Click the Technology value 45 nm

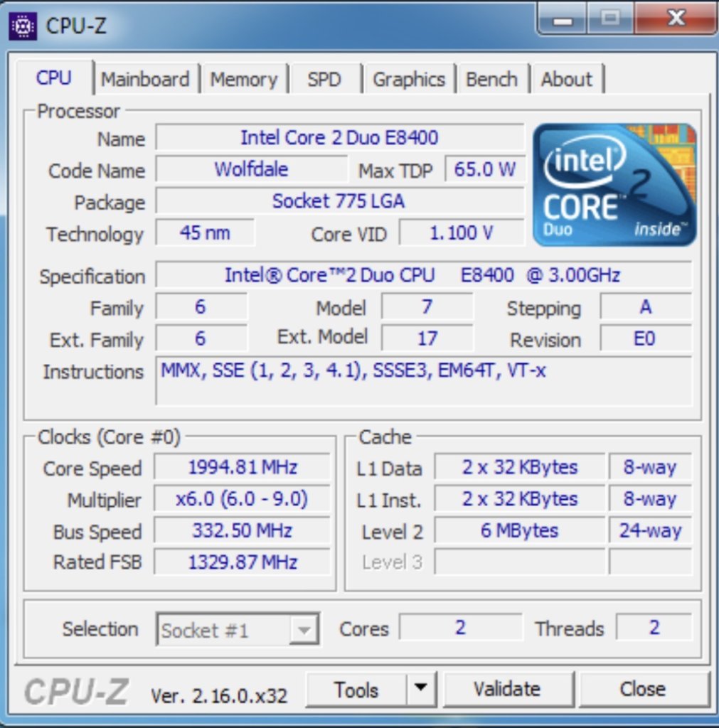[x=205, y=232]
